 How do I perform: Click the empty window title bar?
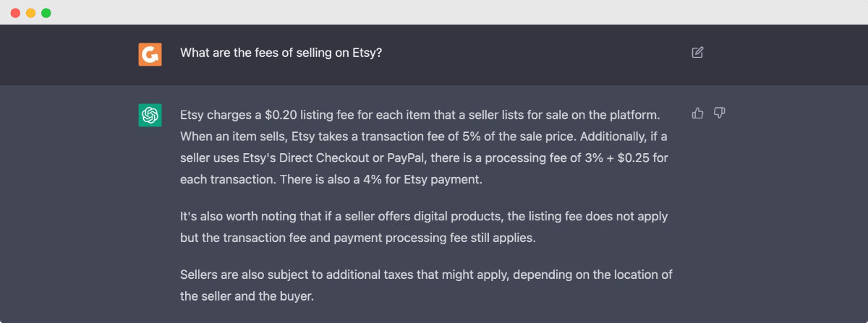pyautogui.click(x=434, y=12)
